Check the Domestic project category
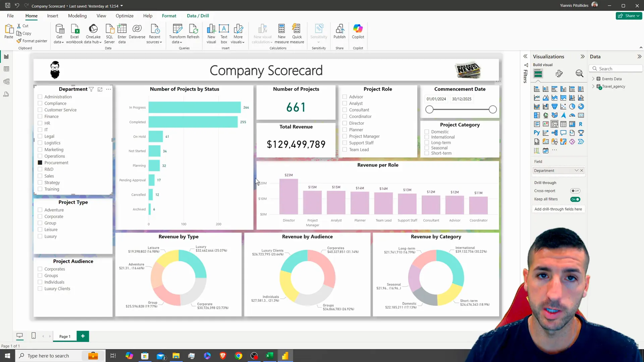This screenshot has height=362, width=644. (x=427, y=132)
